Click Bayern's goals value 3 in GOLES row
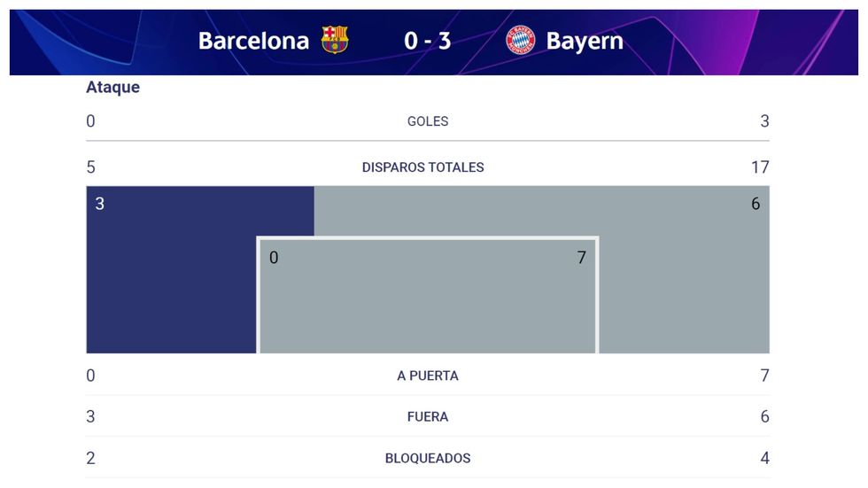This screenshot has height=488, width=868. 764,121
